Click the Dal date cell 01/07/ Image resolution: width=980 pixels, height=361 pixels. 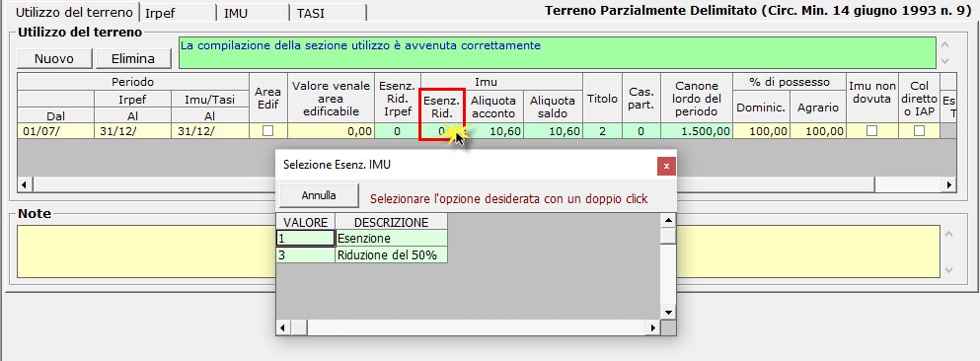tap(55, 131)
